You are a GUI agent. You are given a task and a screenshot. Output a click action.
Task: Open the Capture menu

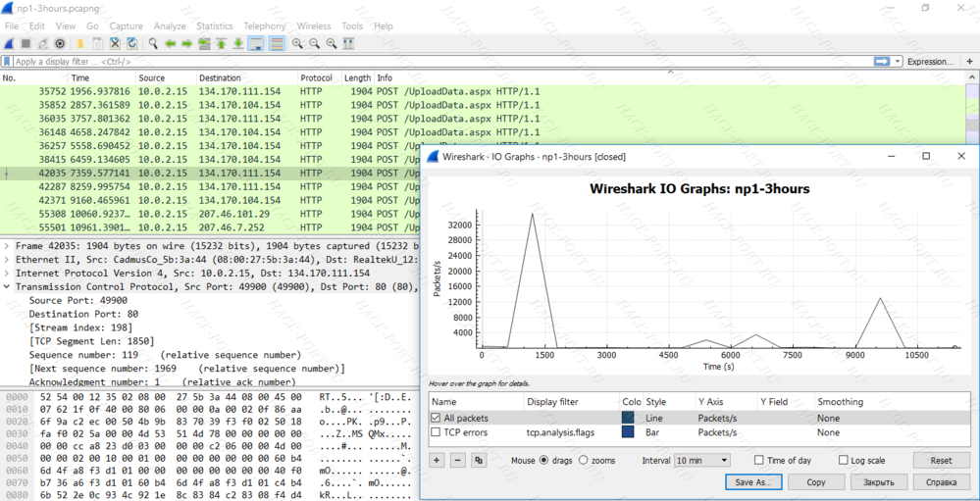pos(127,26)
